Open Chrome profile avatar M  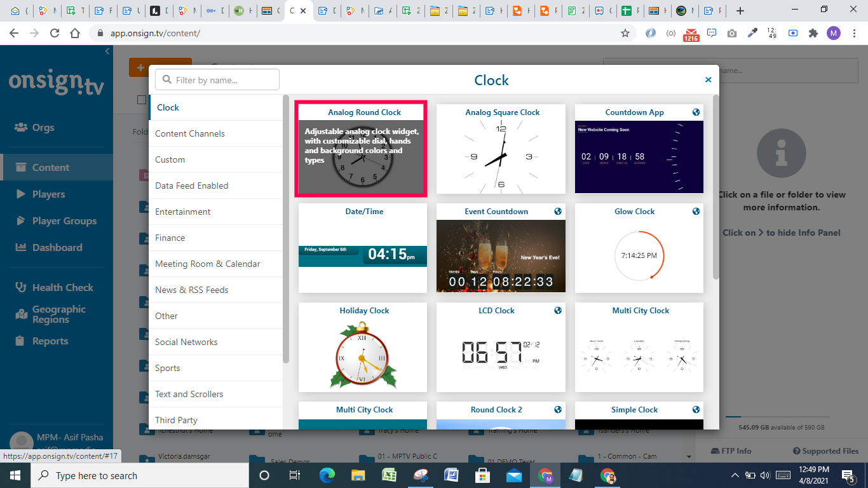click(x=834, y=33)
